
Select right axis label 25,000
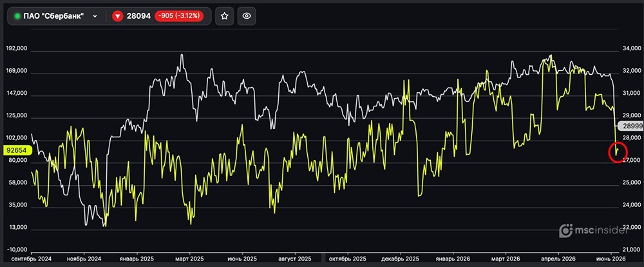click(x=631, y=183)
